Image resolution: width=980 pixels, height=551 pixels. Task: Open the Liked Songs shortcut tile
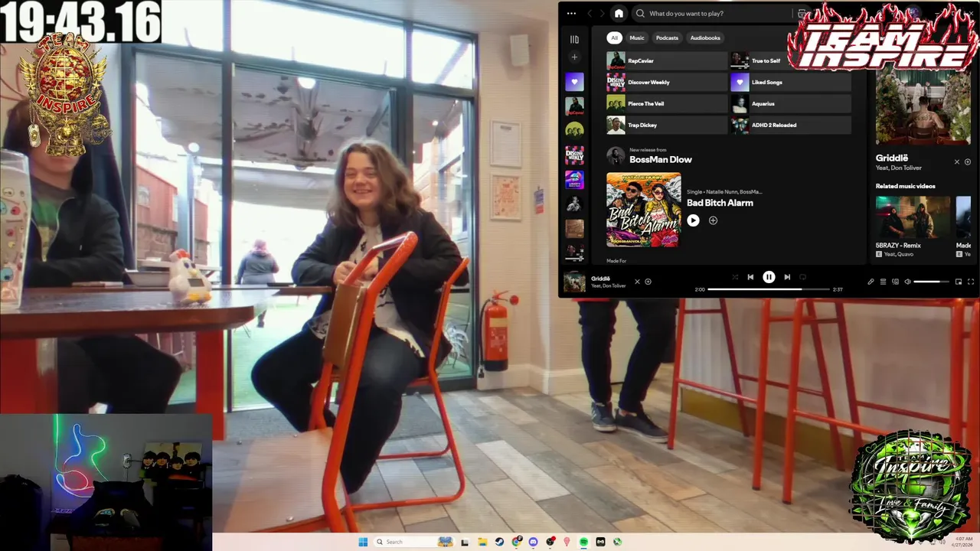click(x=791, y=82)
